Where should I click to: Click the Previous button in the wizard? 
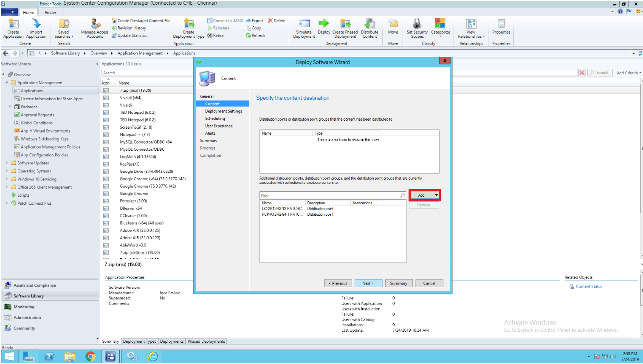[x=338, y=283]
